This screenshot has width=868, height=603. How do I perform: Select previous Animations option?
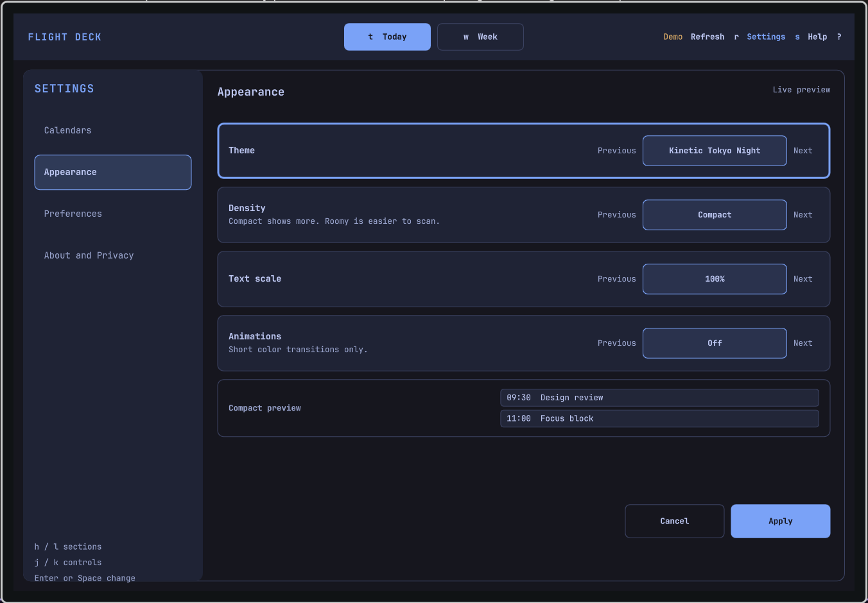point(616,343)
